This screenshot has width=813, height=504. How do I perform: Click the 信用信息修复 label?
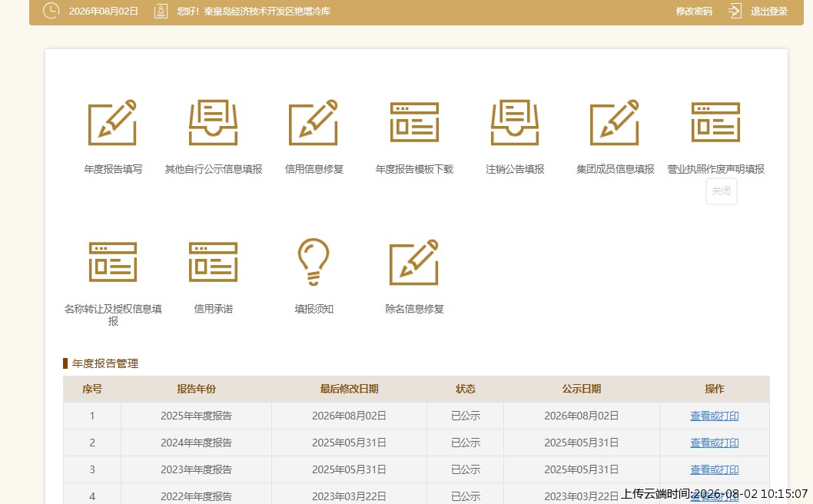pos(314,169)
